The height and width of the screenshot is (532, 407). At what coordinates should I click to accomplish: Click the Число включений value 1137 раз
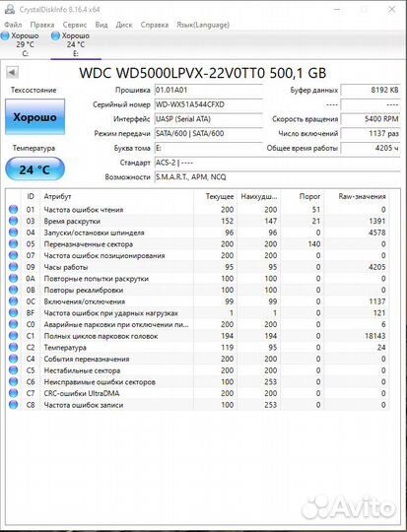[x=371, y=134]
